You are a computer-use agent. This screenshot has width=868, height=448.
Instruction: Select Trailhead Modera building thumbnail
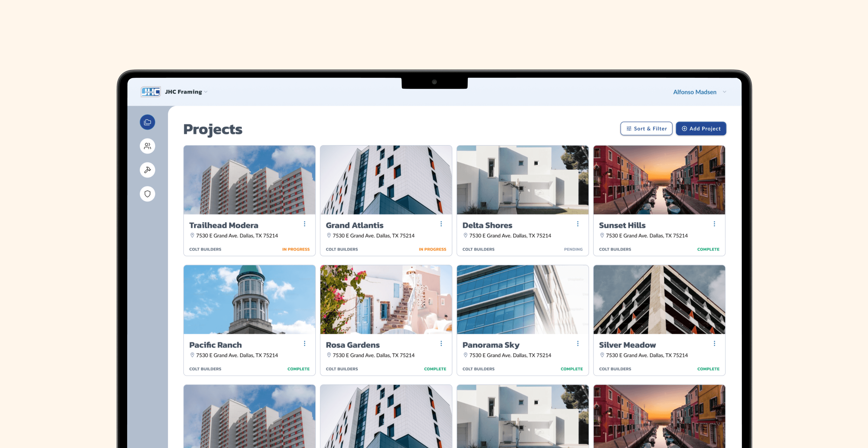pyautogui.click(x=249, y=180)
